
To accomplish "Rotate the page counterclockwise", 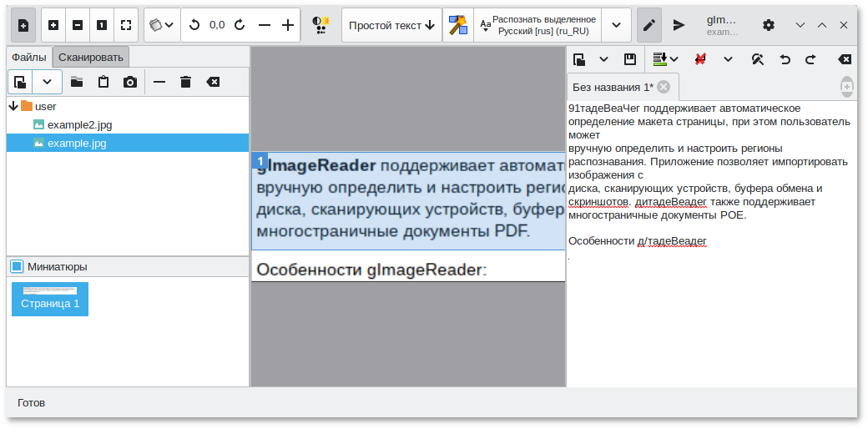I will (x=194, y=25).
